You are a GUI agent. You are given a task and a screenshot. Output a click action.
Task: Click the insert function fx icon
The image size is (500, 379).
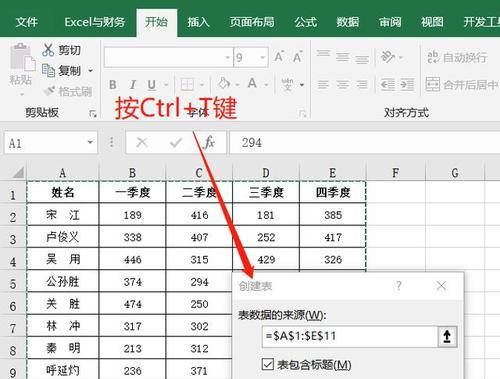(x=209, y=143)
